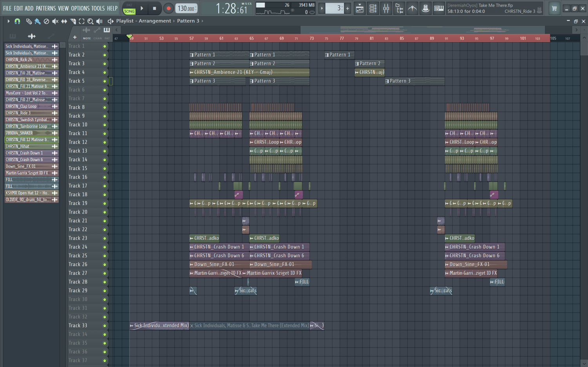Toggle Track 12 mute switch

click(x=105, y=142)
